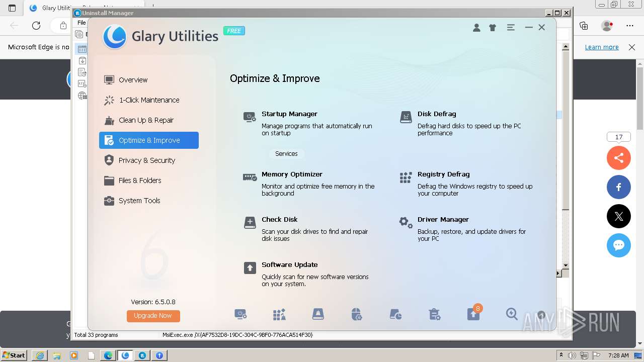Click the Glary Utilities logo
The image size is (644, 362).
coord(115,36)
